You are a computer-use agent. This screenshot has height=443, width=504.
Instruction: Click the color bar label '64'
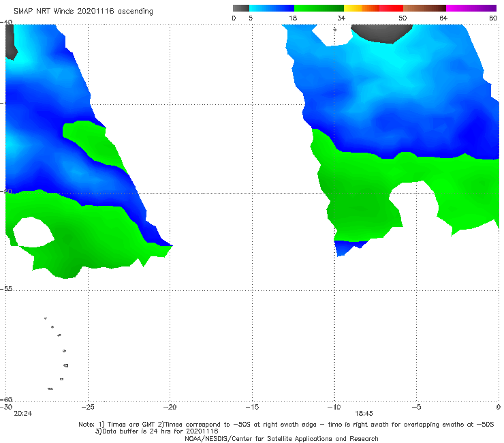(x=443, y=18)
